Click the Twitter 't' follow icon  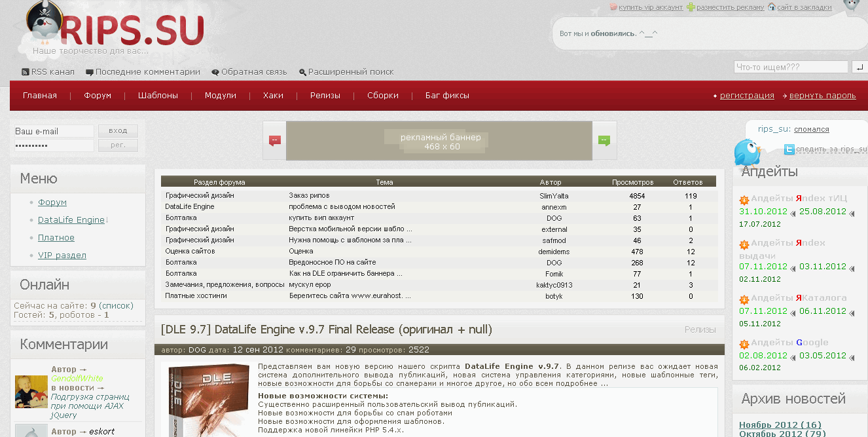(x=789, y=149)
